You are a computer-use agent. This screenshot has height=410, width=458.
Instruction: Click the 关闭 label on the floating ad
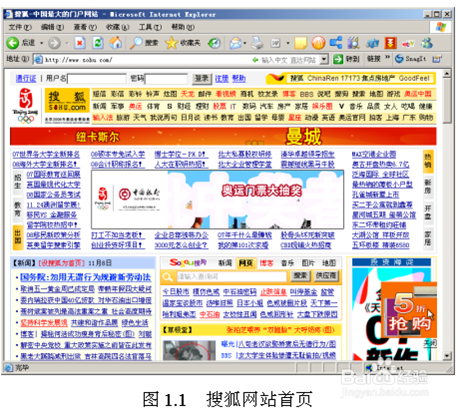pyautogui.click(x=429, y=343)
